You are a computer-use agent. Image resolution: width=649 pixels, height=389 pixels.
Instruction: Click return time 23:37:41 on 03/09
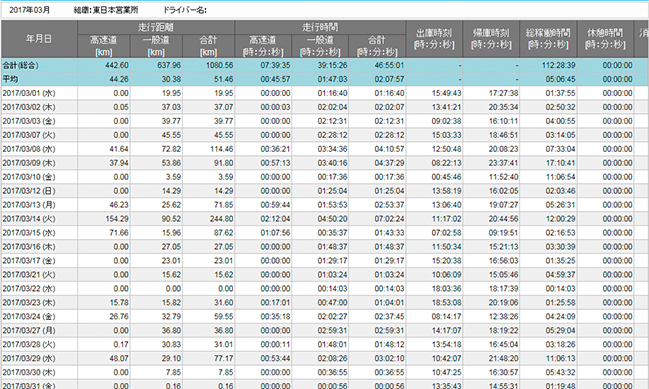[x=503, y=163]
